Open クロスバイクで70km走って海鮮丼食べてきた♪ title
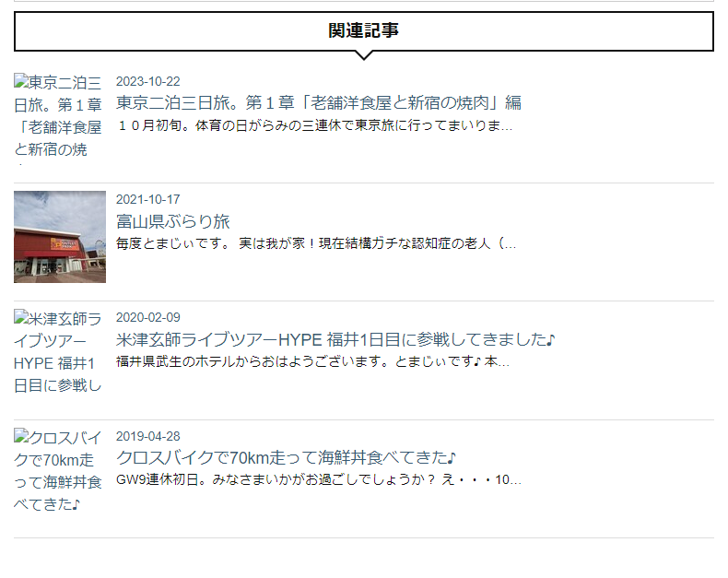This screenshot has width=728, height=578. coord(286,457)
